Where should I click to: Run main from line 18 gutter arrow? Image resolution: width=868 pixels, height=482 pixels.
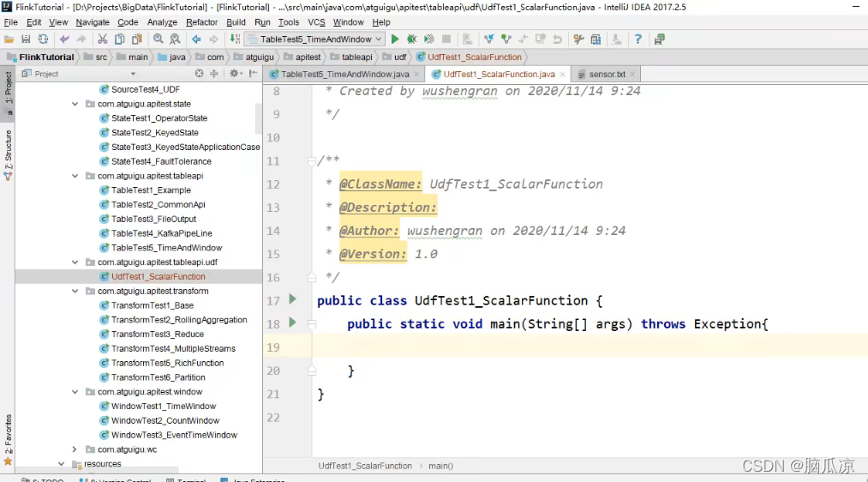click(x=293, y=323)
